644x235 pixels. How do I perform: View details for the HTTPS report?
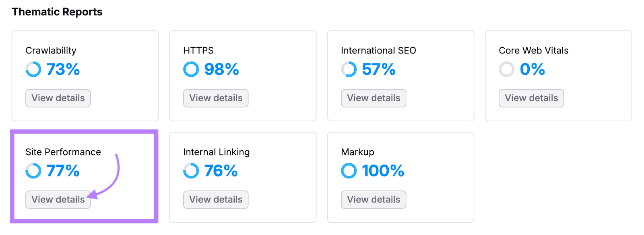(215, 98)
